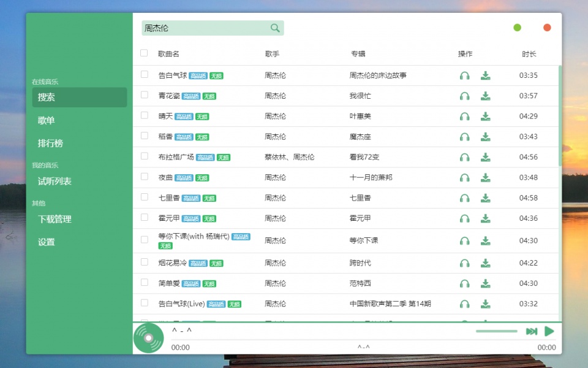
Task: Skip to next track in player
Action: tap(531, 331)
